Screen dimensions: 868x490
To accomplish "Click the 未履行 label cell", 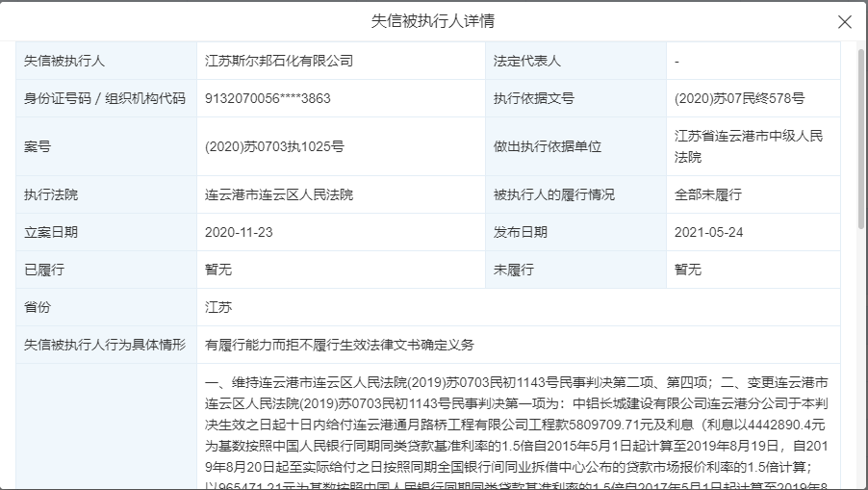I will [x=575, y=270].
